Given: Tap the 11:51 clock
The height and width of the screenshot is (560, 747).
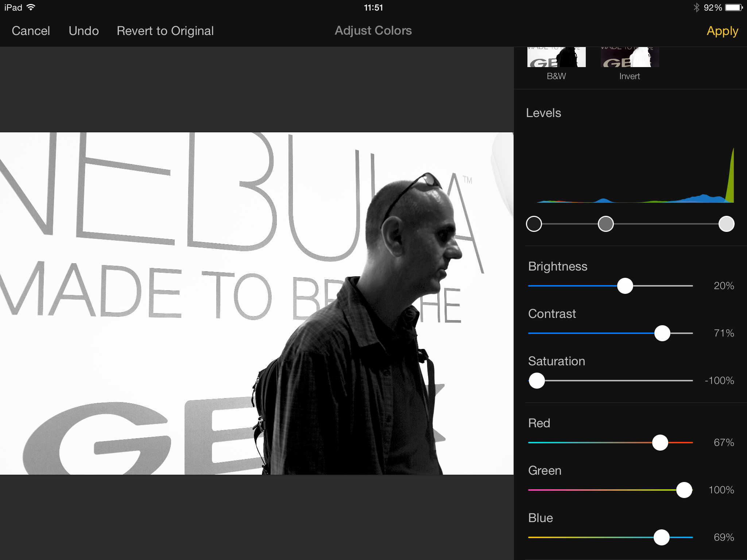Looking at the screenshot, I should click(x=373, y=8).
